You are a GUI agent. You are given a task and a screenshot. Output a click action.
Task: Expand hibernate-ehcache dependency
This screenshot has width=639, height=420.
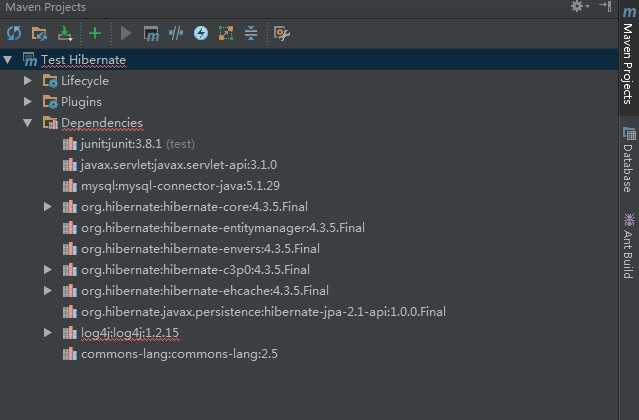pos(48,290)
